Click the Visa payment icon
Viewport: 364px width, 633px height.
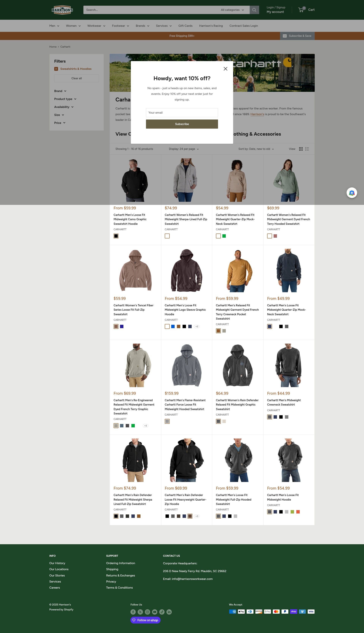(311, 611)
